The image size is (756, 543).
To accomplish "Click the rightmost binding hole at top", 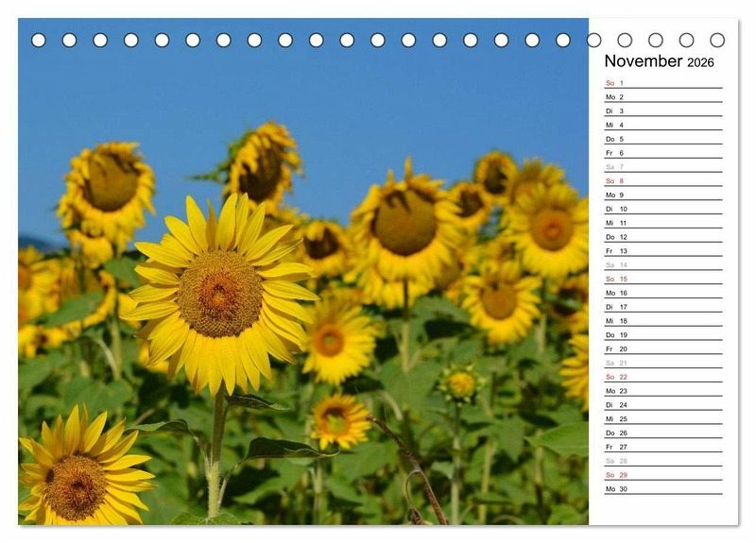I will (x=717, y=41).
